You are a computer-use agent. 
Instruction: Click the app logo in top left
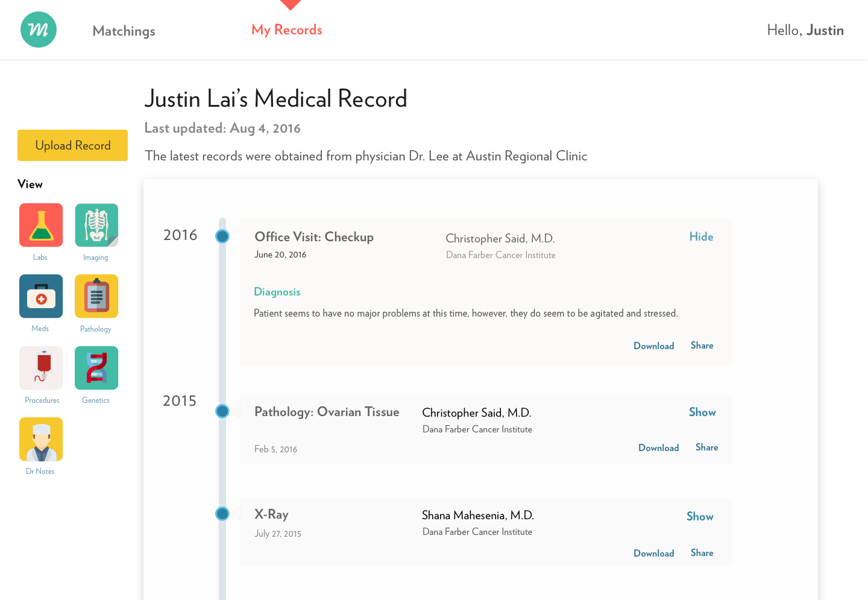39,29
